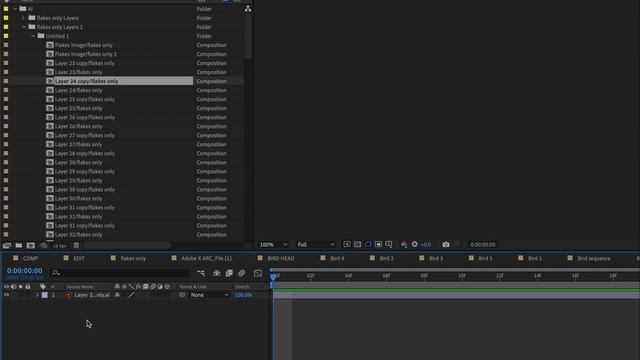Click the 16 bpc color depth label
The image size is (640, 360).
click(60, 246)
